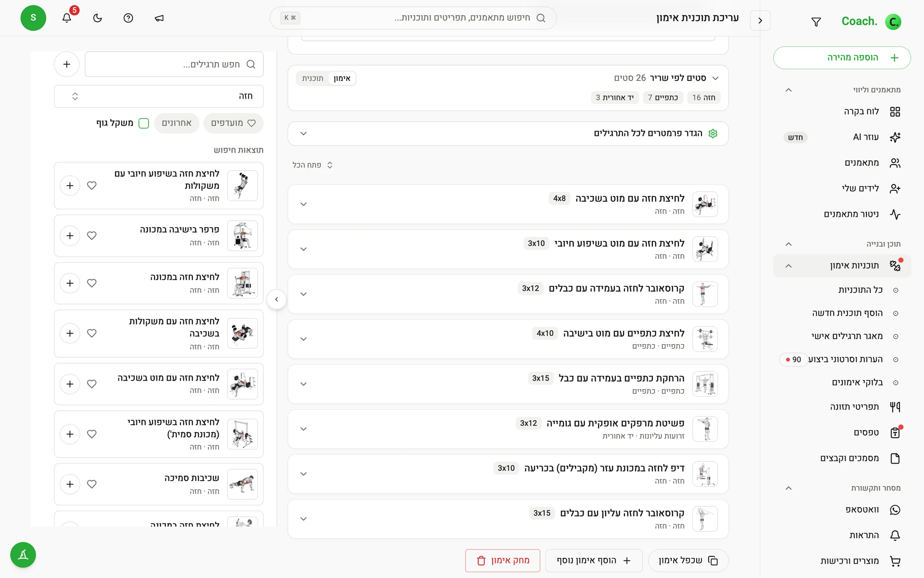924x578 pixels.
Task: Toggle אחרונים recent filter chip
Action: click(177, 123)
